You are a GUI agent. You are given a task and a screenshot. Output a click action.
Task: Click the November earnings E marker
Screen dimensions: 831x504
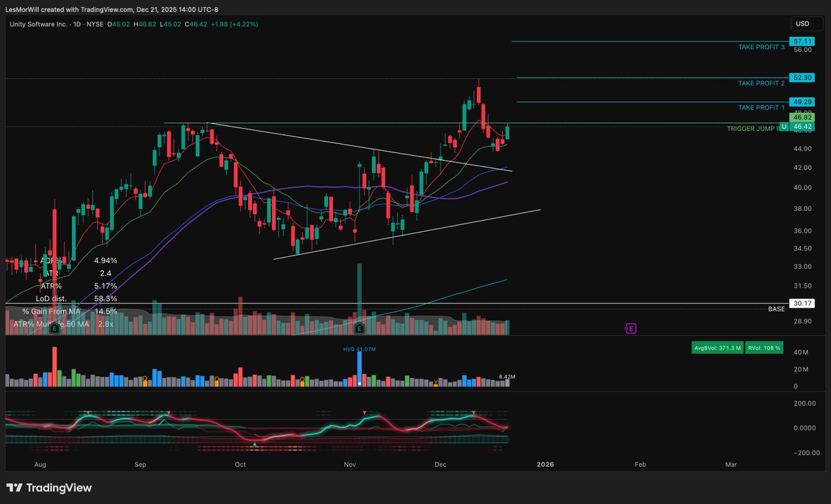point(359,328)
